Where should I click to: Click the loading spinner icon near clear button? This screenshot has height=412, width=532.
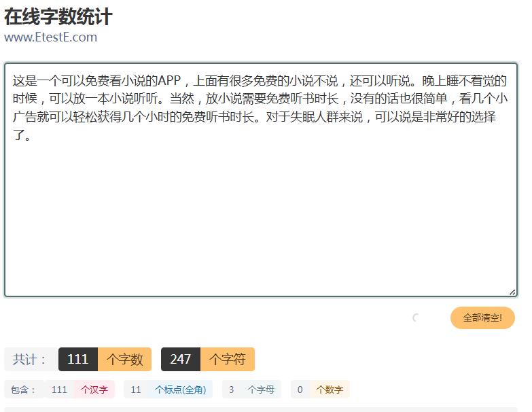416,317
